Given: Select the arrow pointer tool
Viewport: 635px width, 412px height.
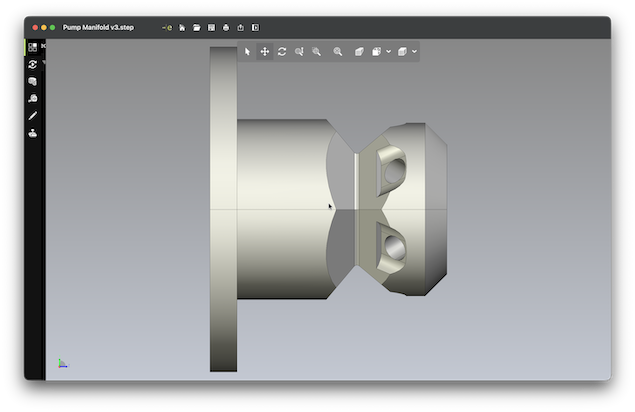Looking at the screenshot, I should (x=247, y=51).
